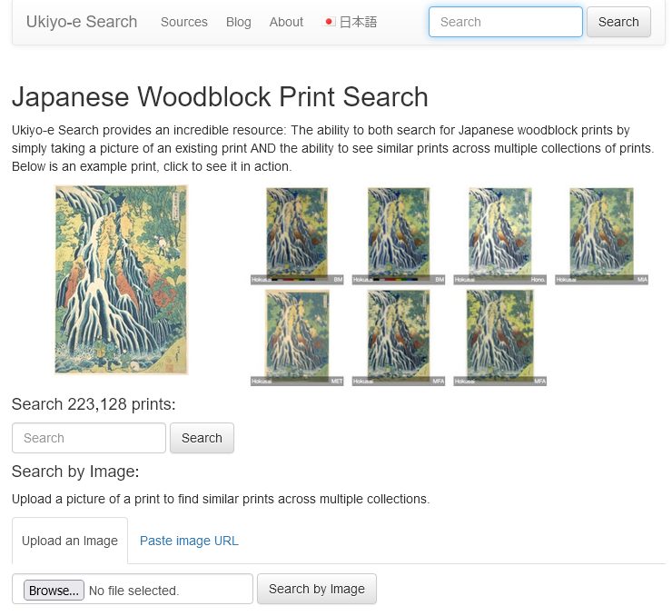Click the Ukiyo-e Search brand link
The height and width of the screenshot is (616, 672).
coord(82,22)
